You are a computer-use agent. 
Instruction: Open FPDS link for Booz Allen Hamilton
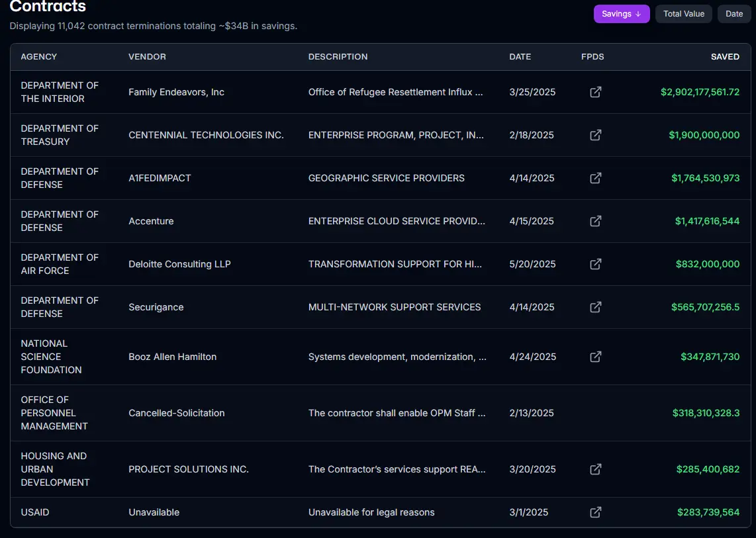[x=595, y=357]
